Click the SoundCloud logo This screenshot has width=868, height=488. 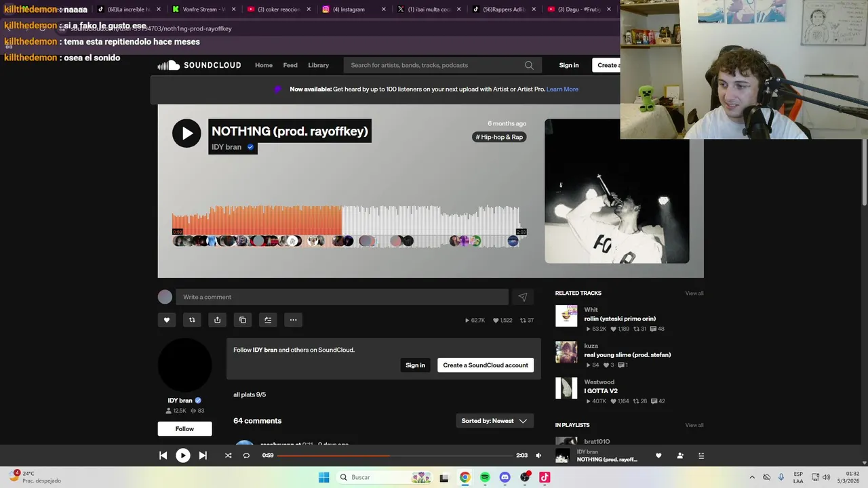[x=199, y=65]
